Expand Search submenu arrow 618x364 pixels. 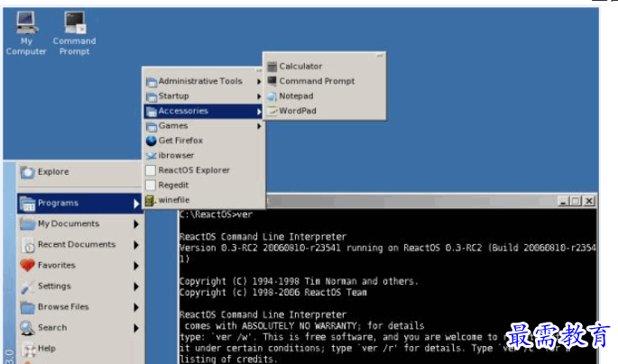point(136,328)
